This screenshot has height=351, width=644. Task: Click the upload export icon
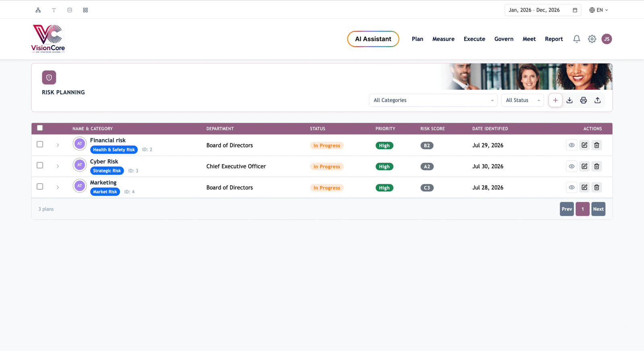(598, 100)
